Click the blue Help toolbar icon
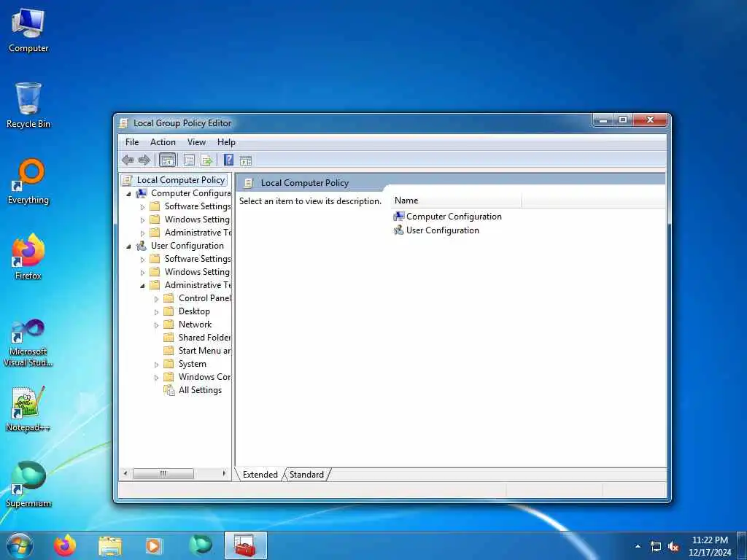The height and width of the screenshot is (560, 747). (x=228, y=160)
